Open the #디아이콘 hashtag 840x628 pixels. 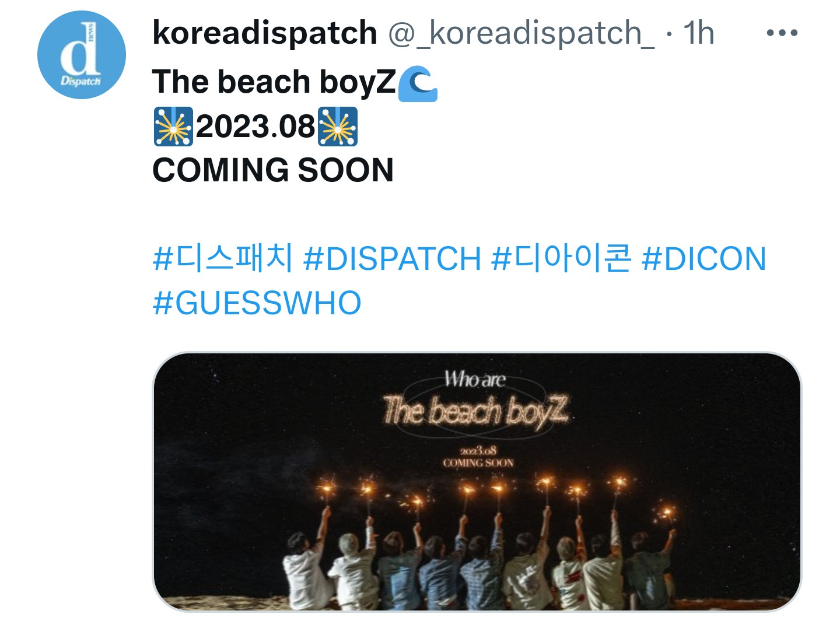(x=561, y=258)
